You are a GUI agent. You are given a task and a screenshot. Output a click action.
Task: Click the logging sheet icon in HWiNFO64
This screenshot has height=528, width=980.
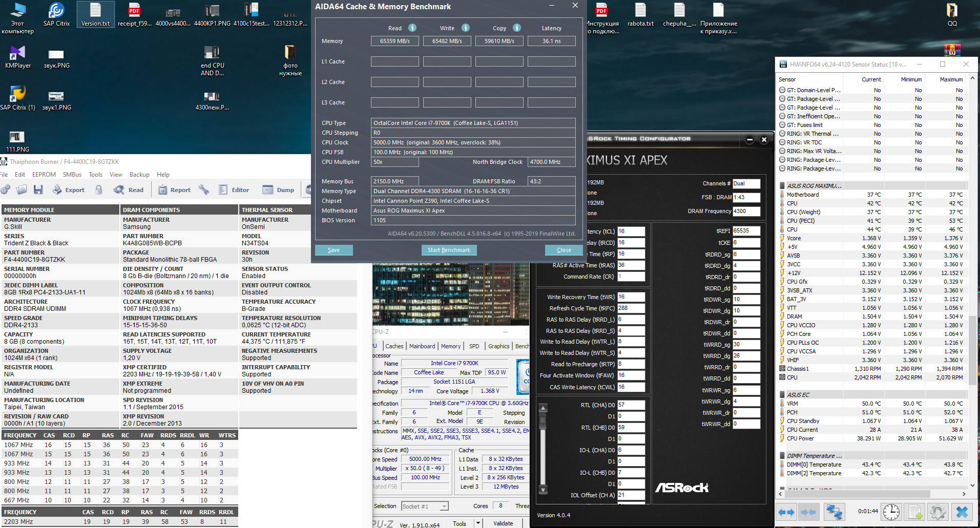point(915,512)
